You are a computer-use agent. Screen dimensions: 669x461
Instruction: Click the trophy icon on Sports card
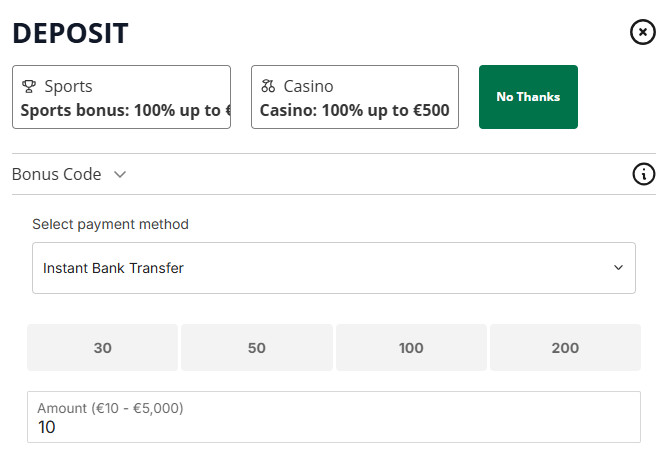click(x=29, y=86)
